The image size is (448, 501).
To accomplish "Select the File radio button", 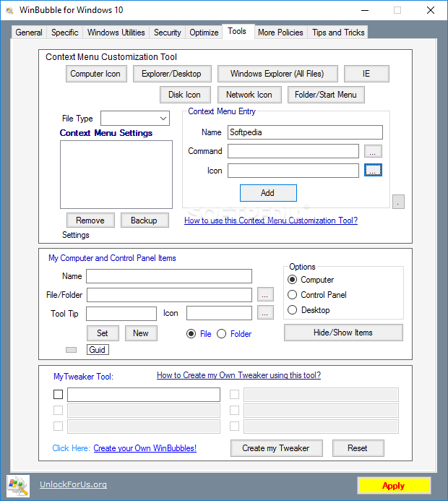I will click(191, 334).
